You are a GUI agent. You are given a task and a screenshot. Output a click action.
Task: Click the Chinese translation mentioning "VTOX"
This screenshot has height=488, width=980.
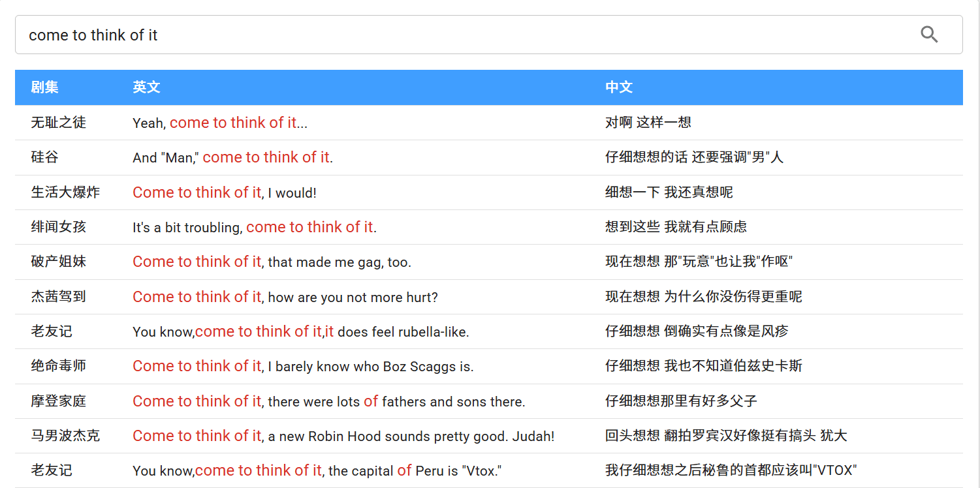pos(731,470)
